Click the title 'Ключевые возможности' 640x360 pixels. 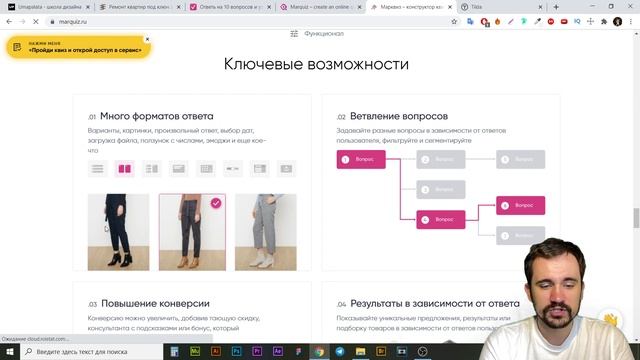click(x=316, y=64)
